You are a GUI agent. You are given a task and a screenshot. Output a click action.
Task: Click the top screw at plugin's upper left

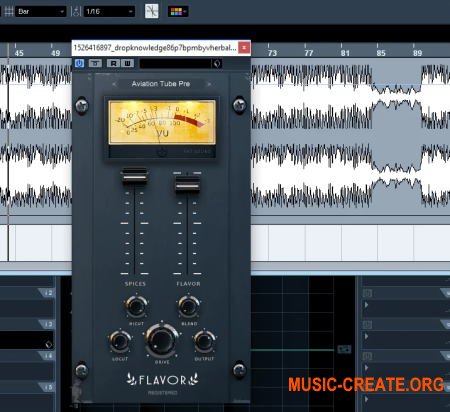[x=81, y=105]
